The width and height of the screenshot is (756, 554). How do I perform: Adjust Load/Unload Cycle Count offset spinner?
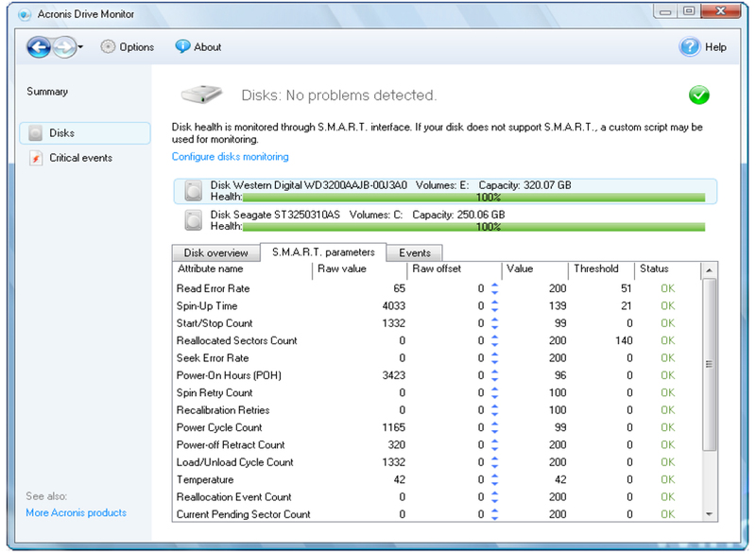point(494,462)
